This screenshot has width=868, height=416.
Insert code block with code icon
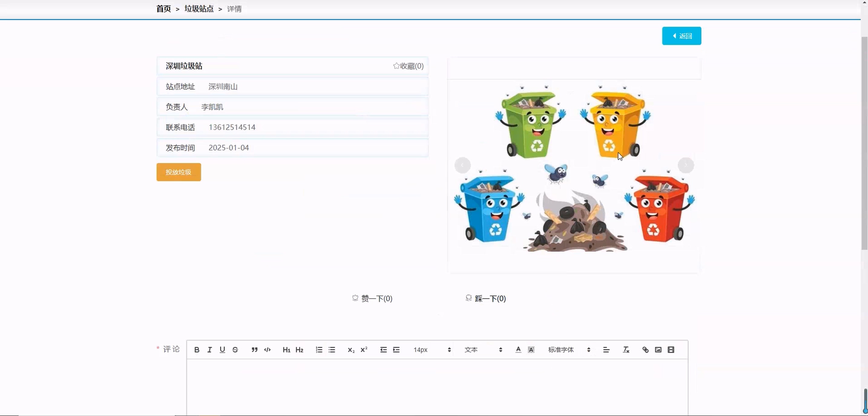point(267,350)
